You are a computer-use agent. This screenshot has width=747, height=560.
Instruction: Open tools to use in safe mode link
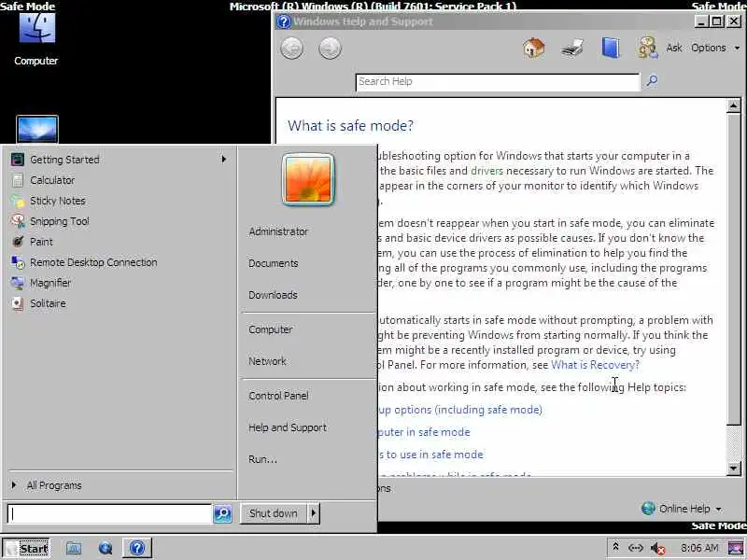(x=430, y=455)
